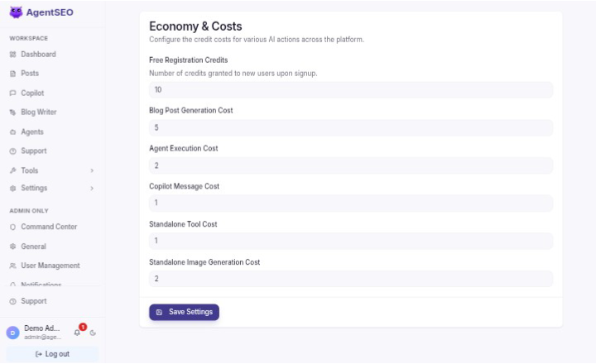
Task: Click the Free Registration Credits label
Action: (188, 60)
